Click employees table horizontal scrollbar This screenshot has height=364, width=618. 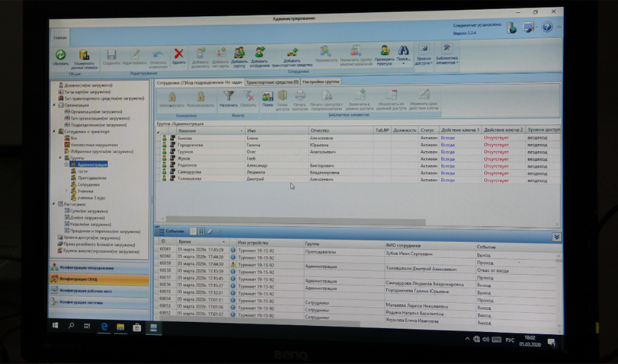pyautogui.click(x=296, y=221)
